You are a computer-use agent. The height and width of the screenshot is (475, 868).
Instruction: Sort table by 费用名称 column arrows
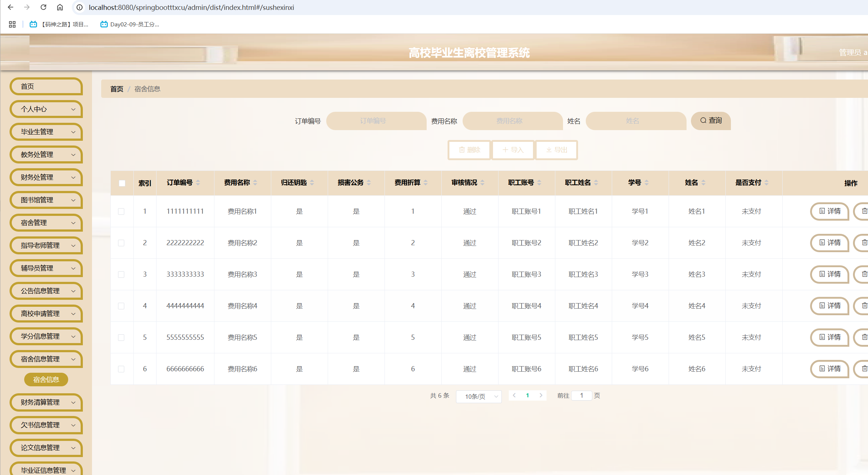tap(255, 183)
